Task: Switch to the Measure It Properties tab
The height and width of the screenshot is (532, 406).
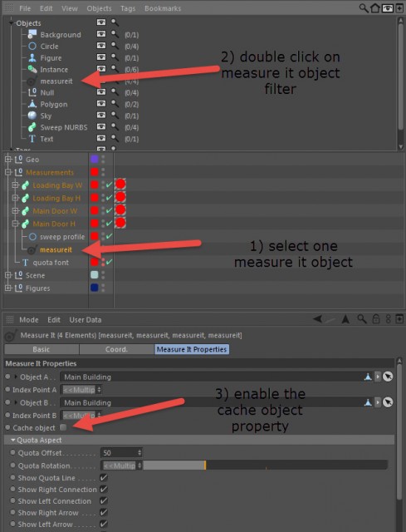Action: coord(192,349)
